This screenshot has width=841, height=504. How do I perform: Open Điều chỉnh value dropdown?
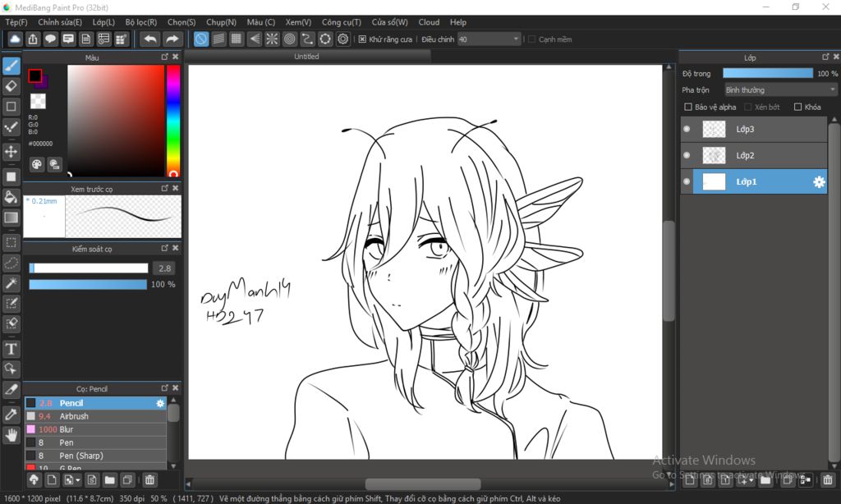[x=489, y=39]
